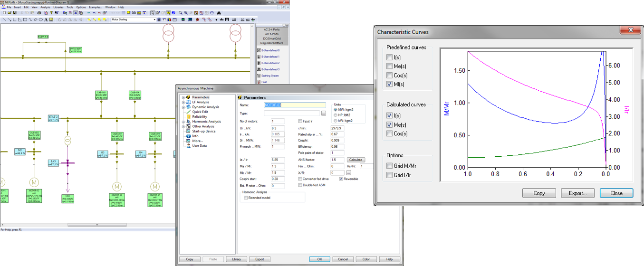The width and height of the screenshot is (644, 266).
Task: Open the File menu
Action: click(x=9, y=8)
